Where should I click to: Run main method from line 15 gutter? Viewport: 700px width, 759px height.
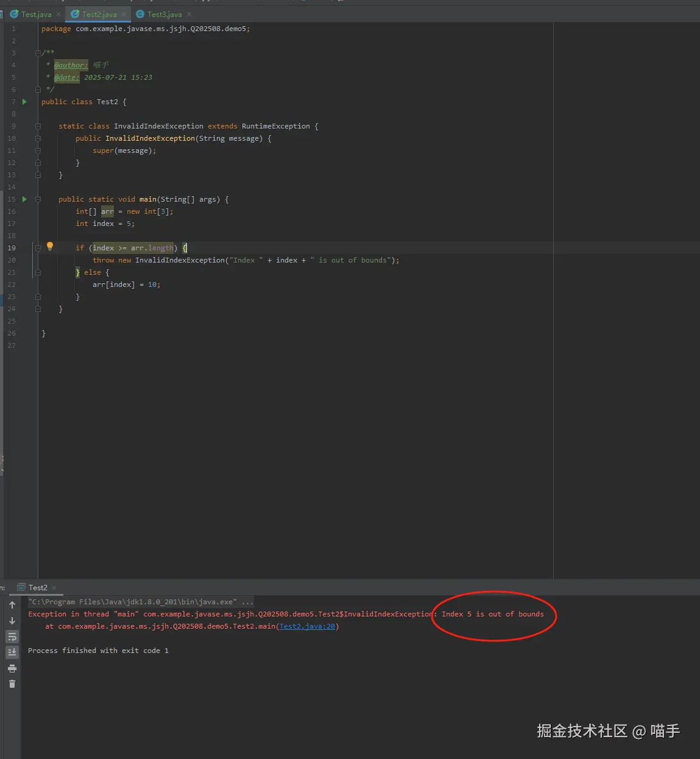pos(24,199)
